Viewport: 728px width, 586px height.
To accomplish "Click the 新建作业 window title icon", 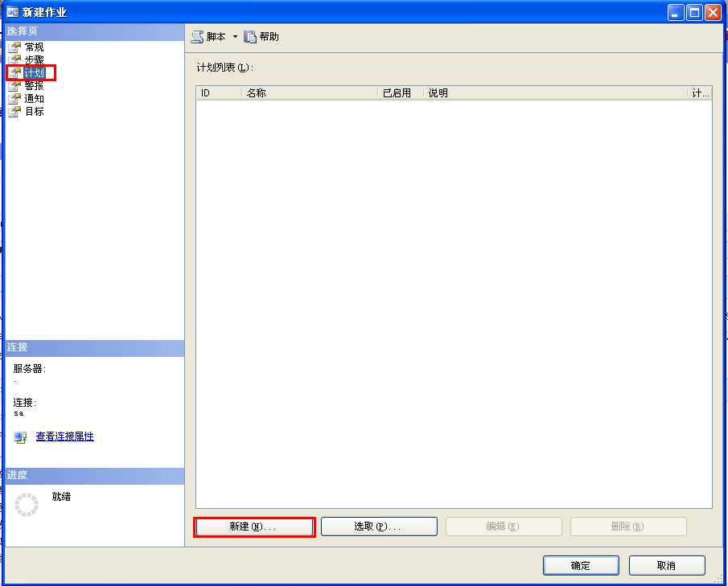I will (x=12, y=11).
